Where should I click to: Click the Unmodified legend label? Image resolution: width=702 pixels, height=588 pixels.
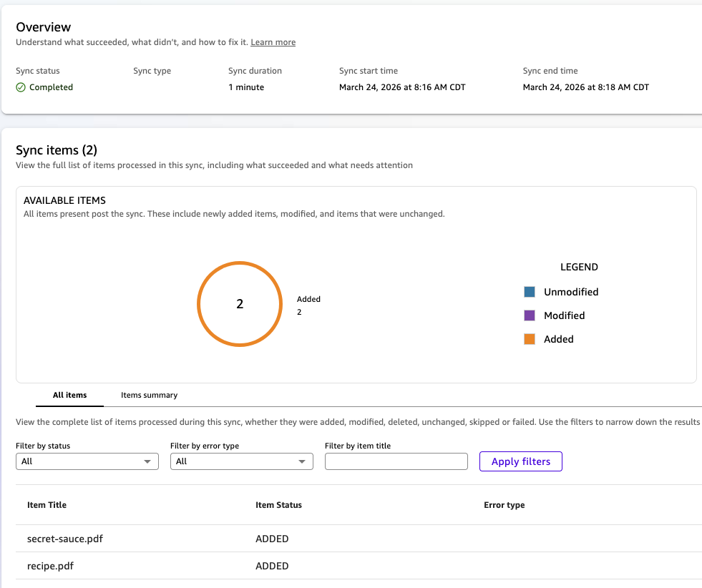point(571,292)
